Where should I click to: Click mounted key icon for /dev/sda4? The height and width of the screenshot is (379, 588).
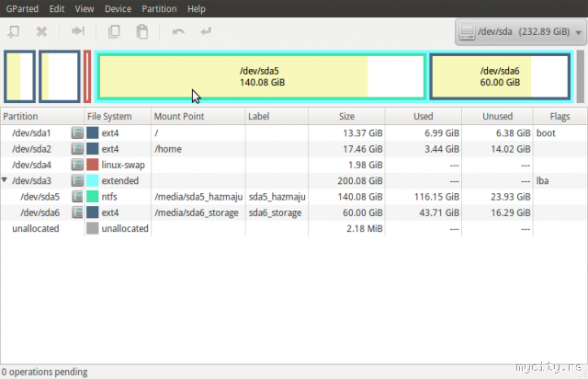tap(77, 165)
